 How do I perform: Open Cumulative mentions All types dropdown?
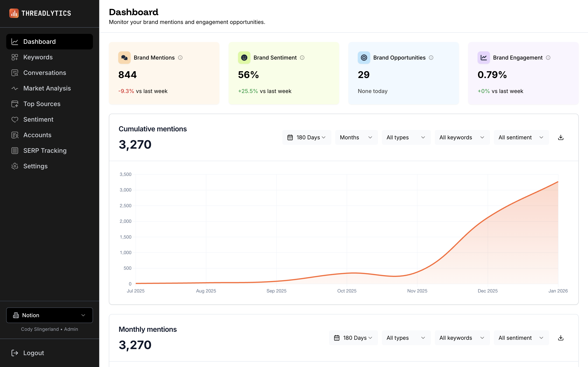tap(406, 138)
